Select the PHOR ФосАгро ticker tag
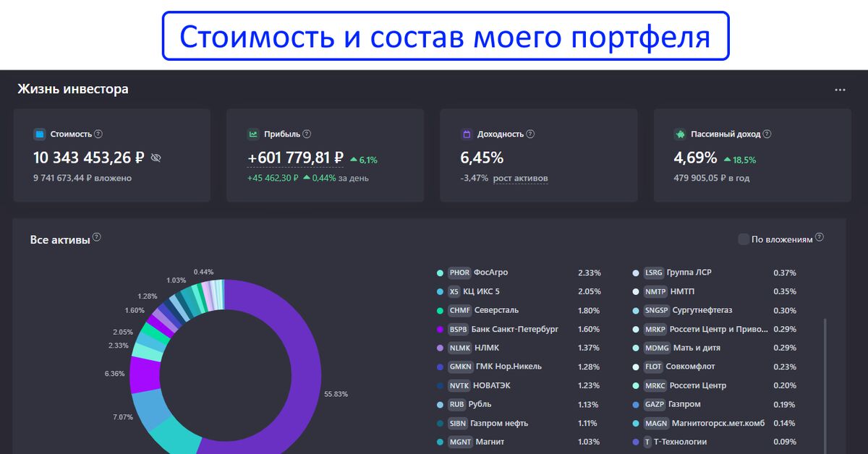The width and height of the screenshot is (868, 454). 459,273
